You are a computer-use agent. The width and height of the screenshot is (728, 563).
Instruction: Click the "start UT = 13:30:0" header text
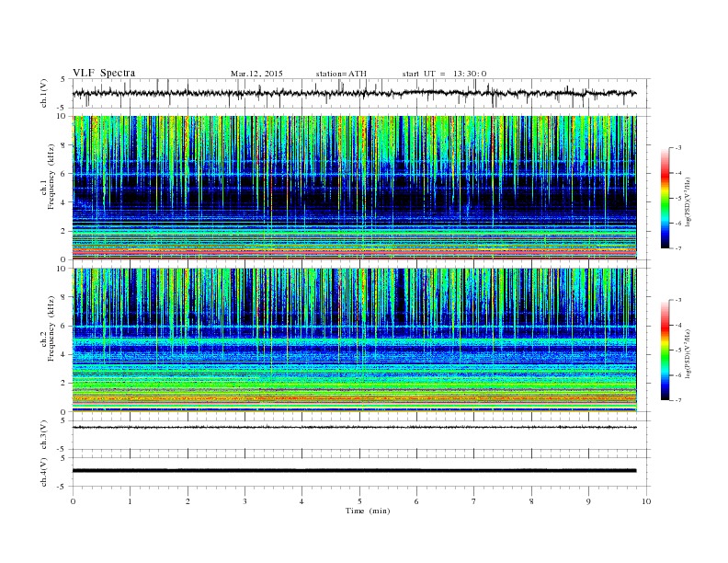coord(444,74)
